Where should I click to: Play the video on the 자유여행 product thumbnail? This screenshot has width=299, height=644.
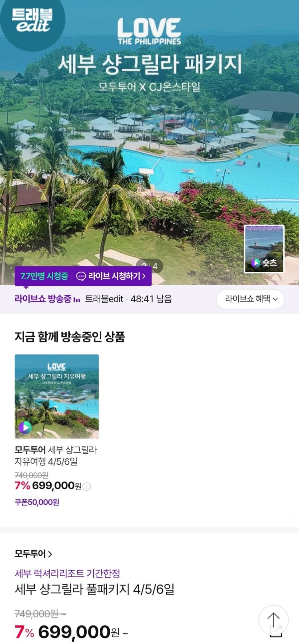25,427
